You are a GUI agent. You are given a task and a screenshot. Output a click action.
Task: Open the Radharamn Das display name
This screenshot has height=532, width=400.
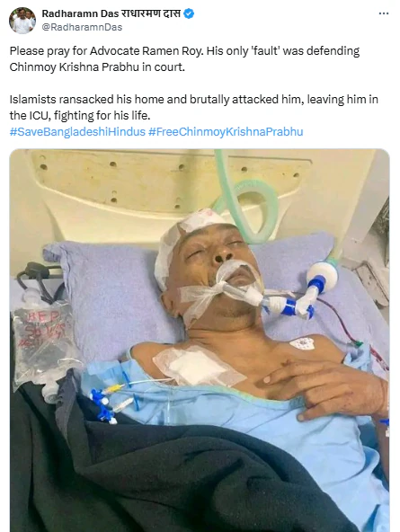click(x=112, y=13)
